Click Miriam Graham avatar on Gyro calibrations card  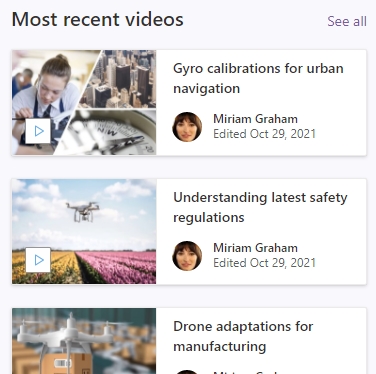(187, 127)
